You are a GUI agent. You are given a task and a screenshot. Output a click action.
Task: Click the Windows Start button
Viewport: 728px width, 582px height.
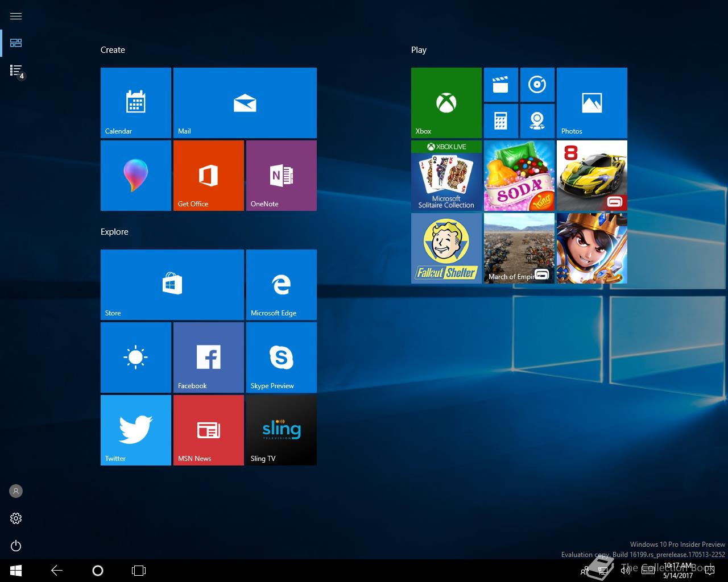[x=16, y=571]
